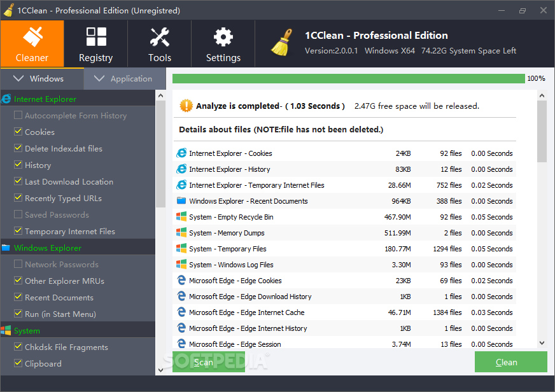
Task: Click Edge icon beside Edge Cookies
Action: (x=181, y=280)
